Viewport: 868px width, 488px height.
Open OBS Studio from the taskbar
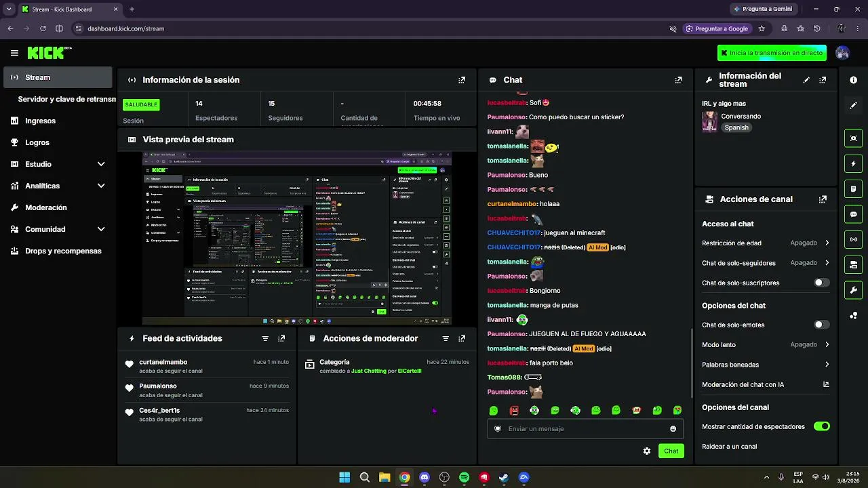(444, 477)
